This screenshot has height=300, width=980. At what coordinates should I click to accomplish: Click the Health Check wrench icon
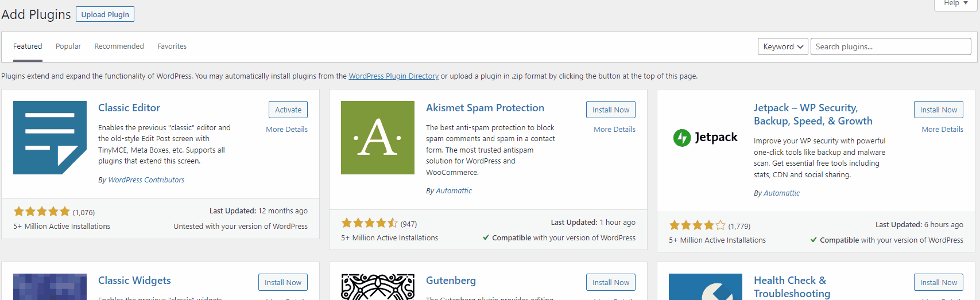click(706, 287)
